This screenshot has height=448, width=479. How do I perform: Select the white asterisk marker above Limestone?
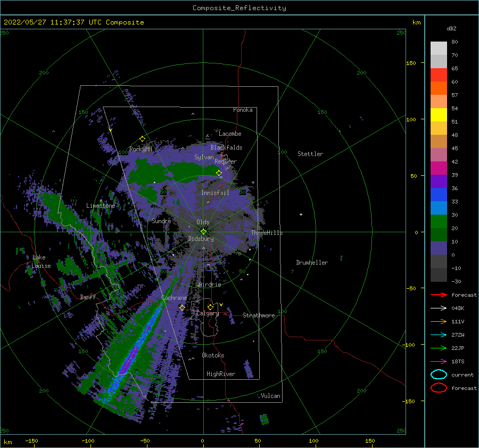tap(101, 201)
